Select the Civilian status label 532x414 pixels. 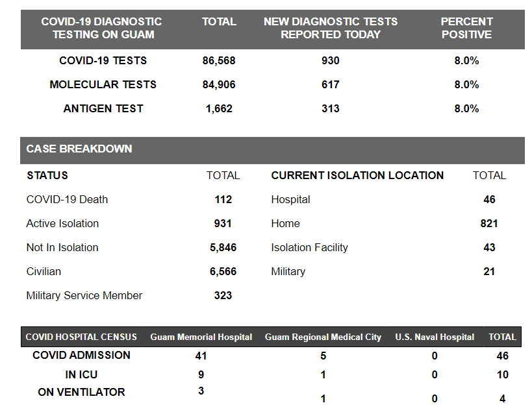pos(44,272)
